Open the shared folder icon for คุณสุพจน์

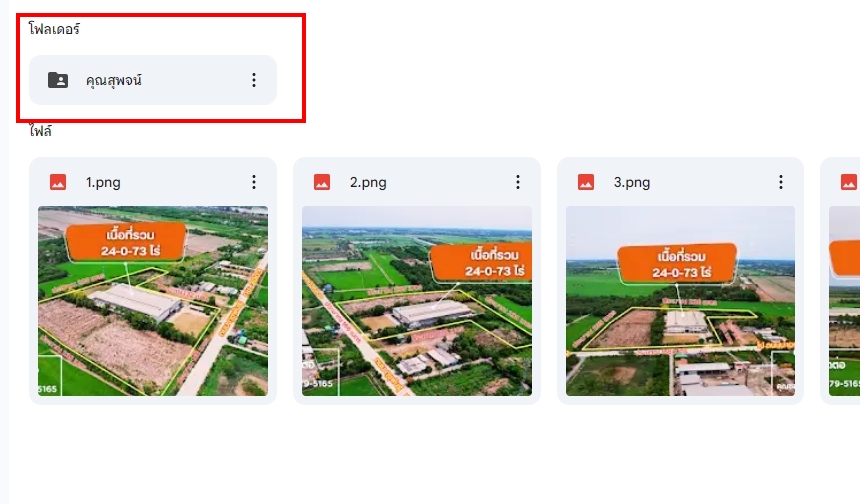tap(58, 80)
